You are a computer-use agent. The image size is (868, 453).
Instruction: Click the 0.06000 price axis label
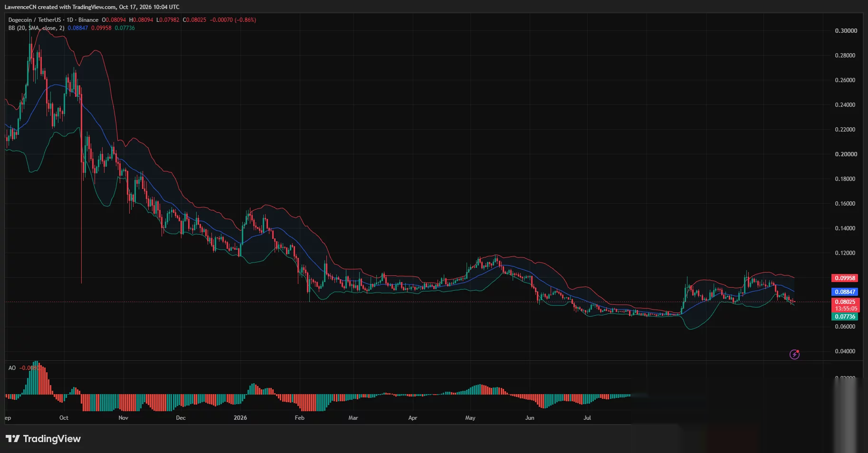pyautogui.click(x=846, y=327)
